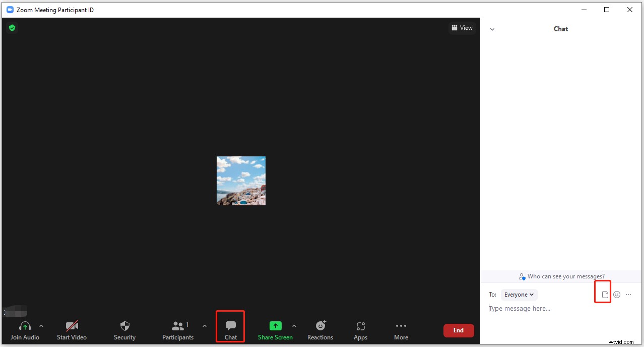Viewport: 644px width, 347px height.
Task: Click the encryption shield badge
Action: point(12,28)
